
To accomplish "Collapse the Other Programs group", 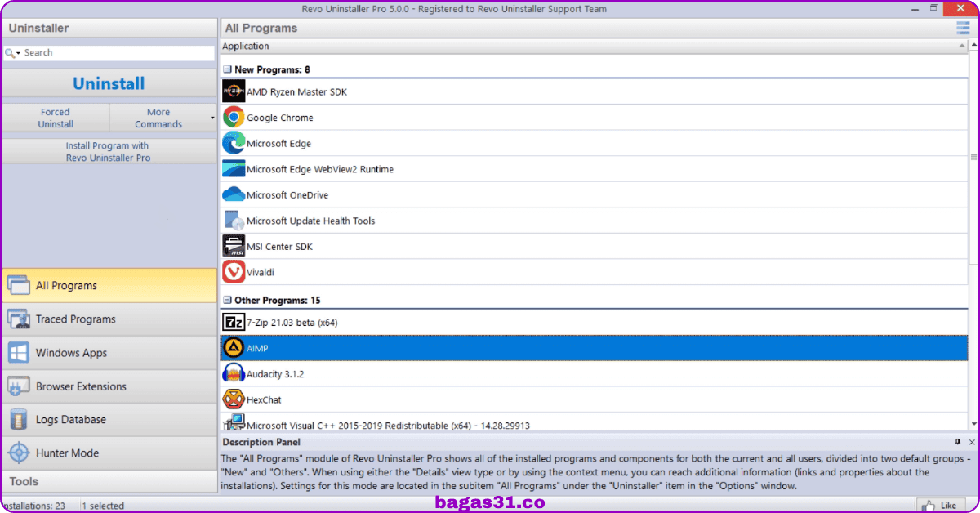I will click(x=228, y=301).
